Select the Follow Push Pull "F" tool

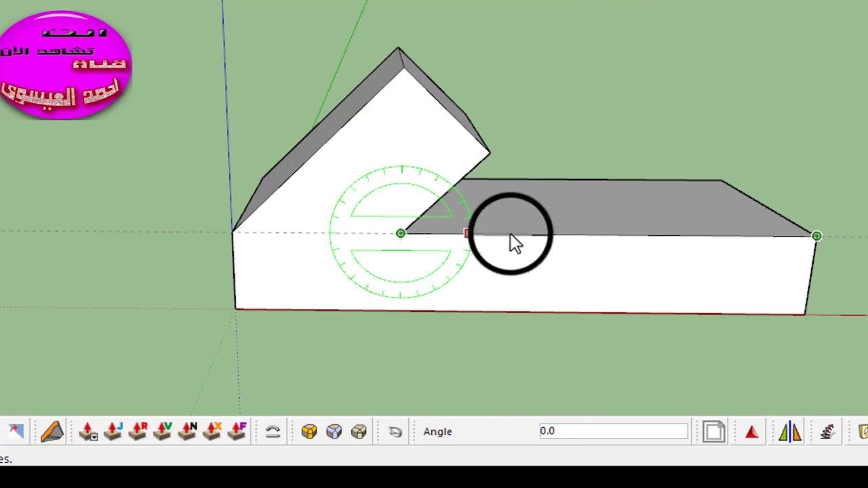pyautogui.click(x=239, y=432)
